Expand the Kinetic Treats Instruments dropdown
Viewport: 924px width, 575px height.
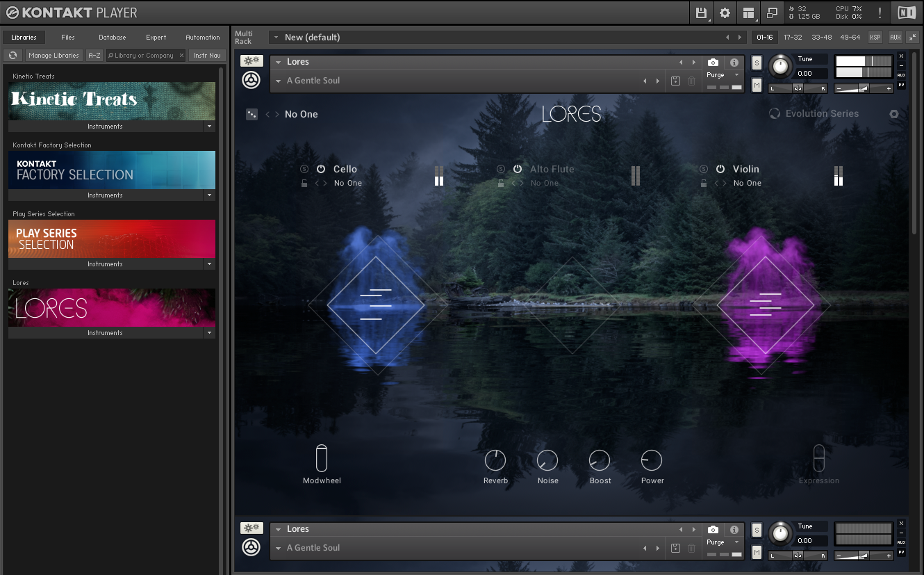(x=209, y=127)
